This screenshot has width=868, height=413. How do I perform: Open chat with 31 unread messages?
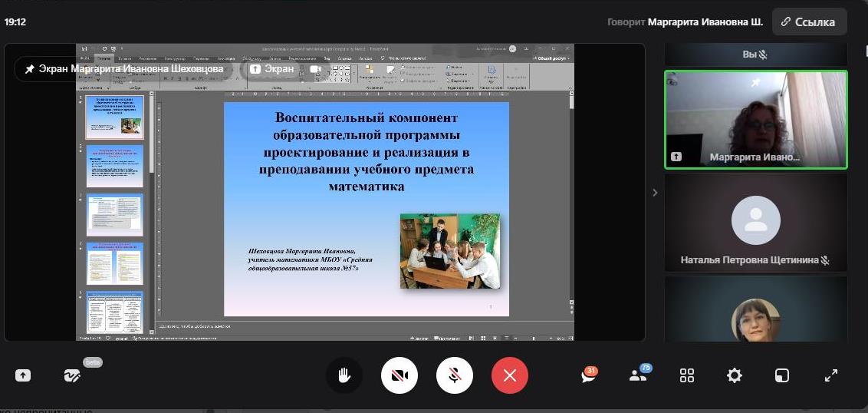pyautogui.click(x=589, y=375)
